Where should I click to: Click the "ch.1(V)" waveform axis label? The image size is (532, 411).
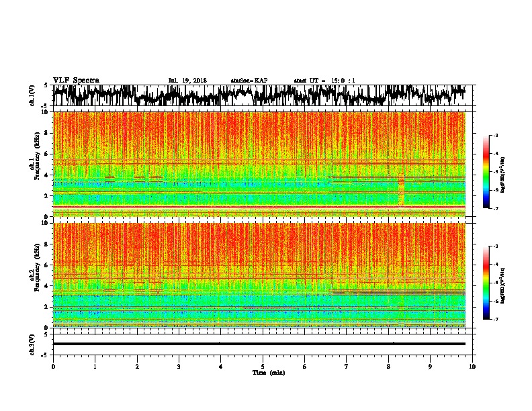coord(32,95)
